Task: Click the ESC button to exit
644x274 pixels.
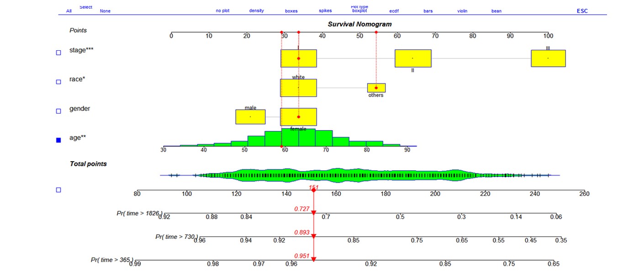Action: [x=582, y=11]
